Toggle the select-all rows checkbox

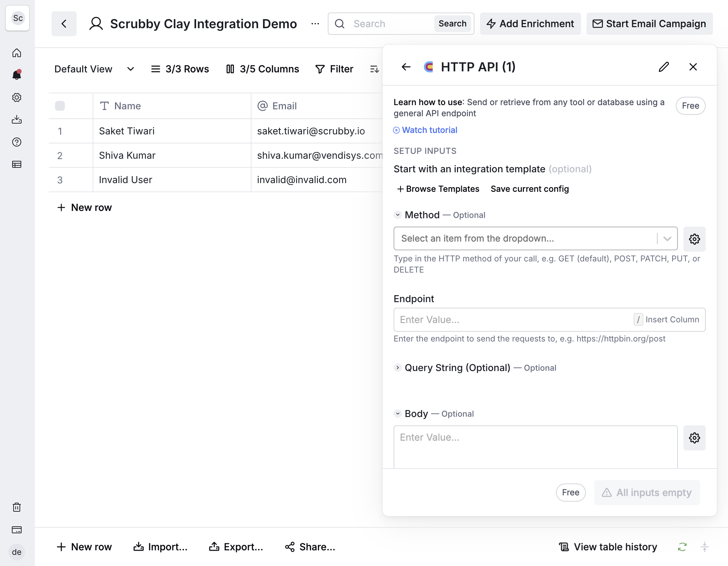[60, 106]
